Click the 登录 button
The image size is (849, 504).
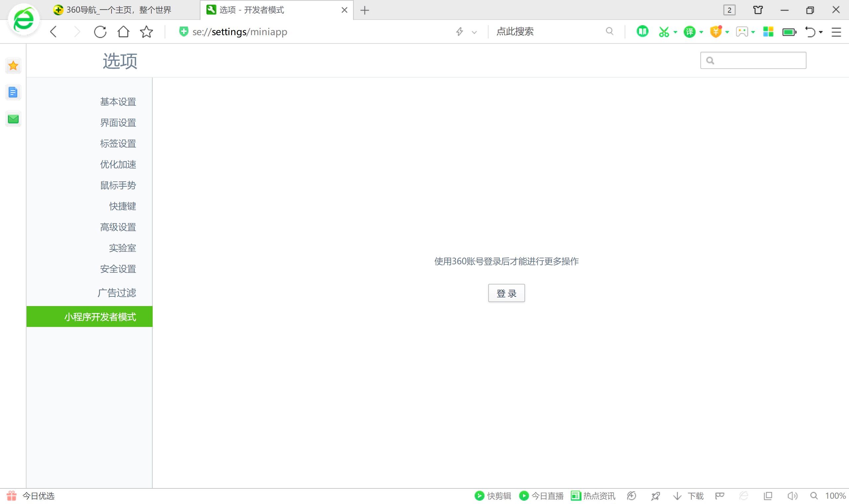pyautogui.click(x=506, y=293)
